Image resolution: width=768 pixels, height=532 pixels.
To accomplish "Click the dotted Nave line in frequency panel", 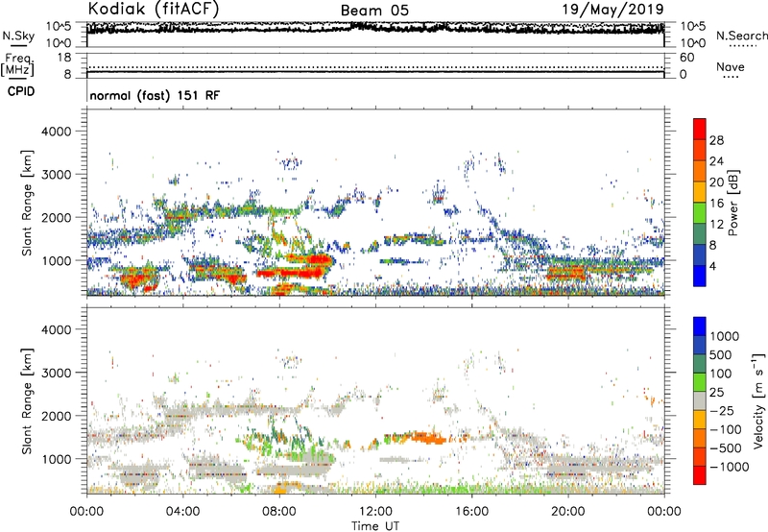I will coord(375,67).
